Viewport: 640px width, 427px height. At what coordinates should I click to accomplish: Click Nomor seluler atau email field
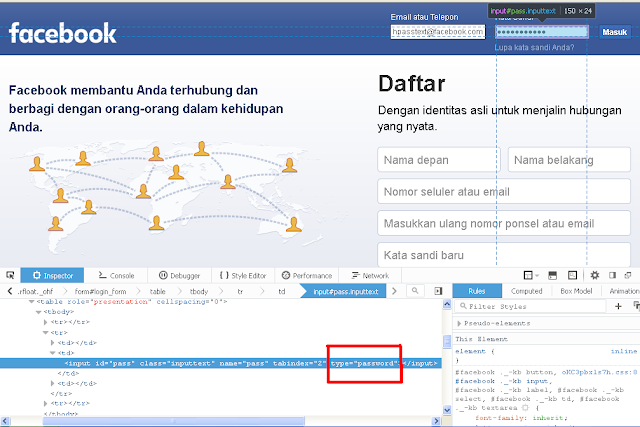coord(504,191)
